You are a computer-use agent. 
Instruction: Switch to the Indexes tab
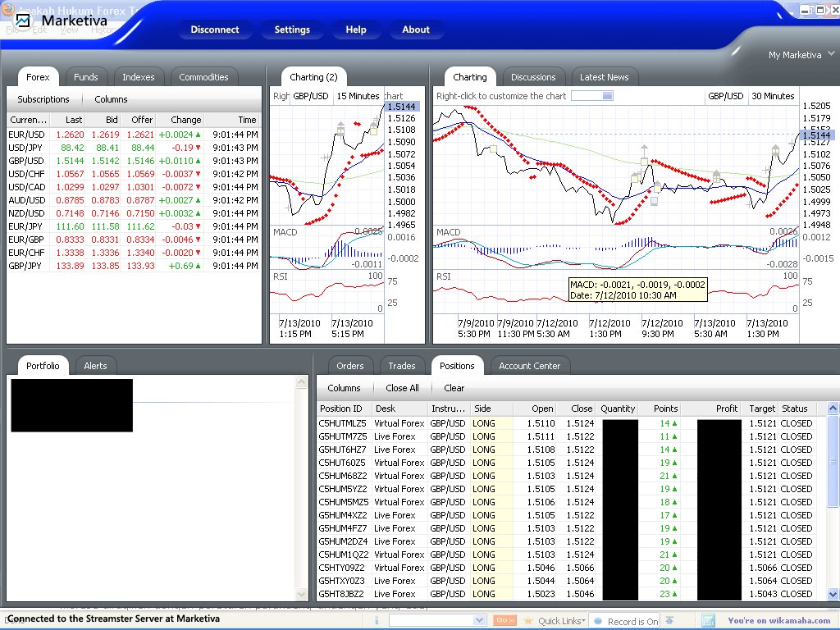click(138, 77)
